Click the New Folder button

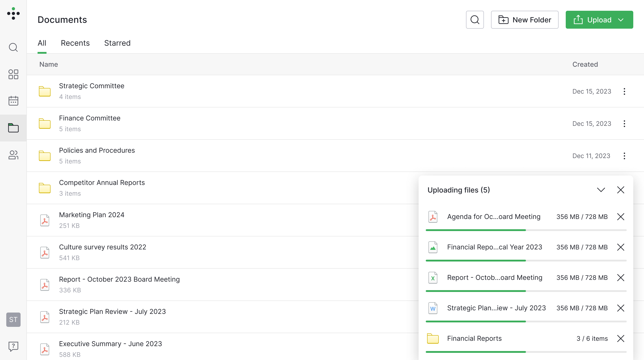(525, 19)
